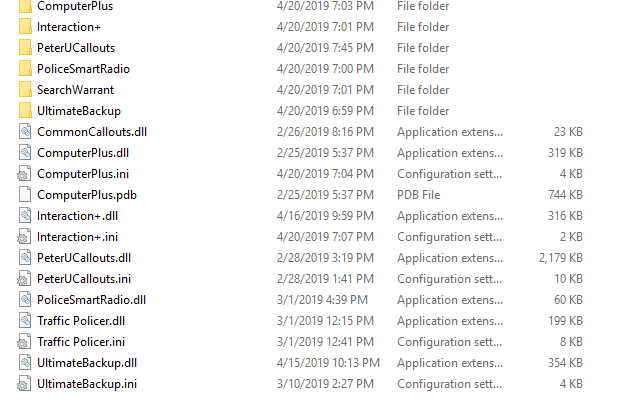This screenshot has height=409, width=617.
Task: Select the Interaction+ folder name
Action: pyautogui.click(x=69, y=27)
